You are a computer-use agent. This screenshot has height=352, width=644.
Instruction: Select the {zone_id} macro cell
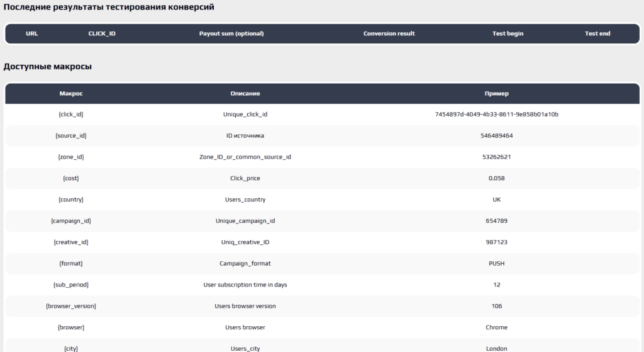point(71,157)
